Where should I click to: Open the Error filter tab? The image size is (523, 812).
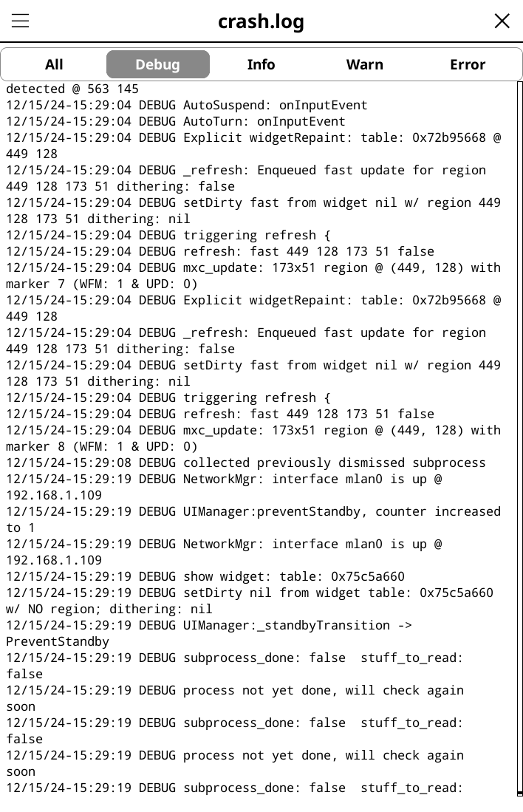tap(468, 64)
